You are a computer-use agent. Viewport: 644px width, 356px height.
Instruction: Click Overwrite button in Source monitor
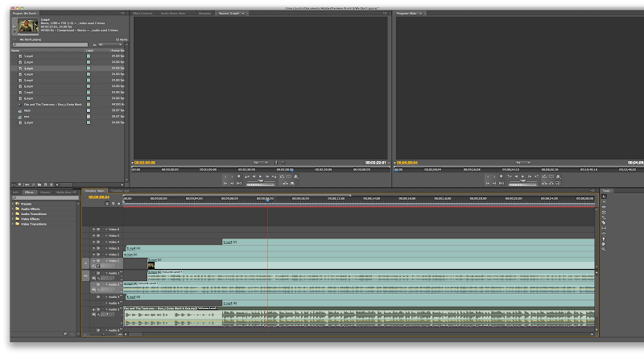point(292,184)
